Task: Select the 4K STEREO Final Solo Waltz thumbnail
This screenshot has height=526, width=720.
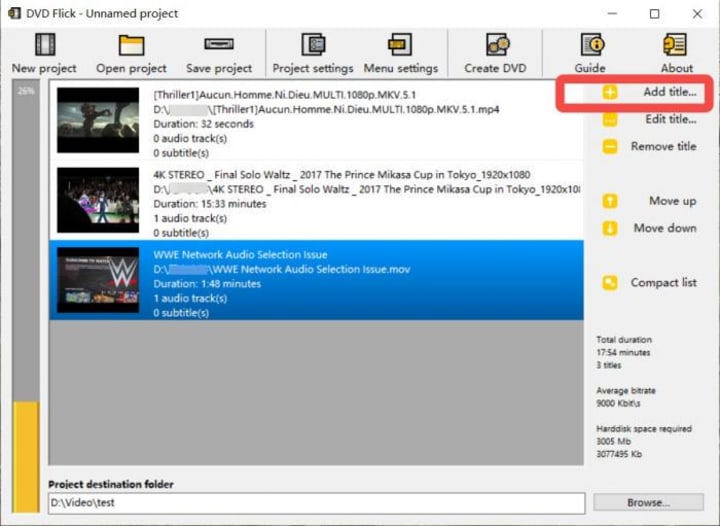Action: pyautogui.click(x=98, y=200)
